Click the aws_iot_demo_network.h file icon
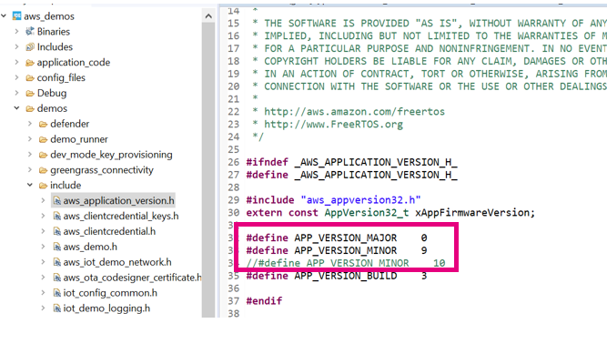The width and height of the screenshot is (607, 364). [x=57, y=262]
